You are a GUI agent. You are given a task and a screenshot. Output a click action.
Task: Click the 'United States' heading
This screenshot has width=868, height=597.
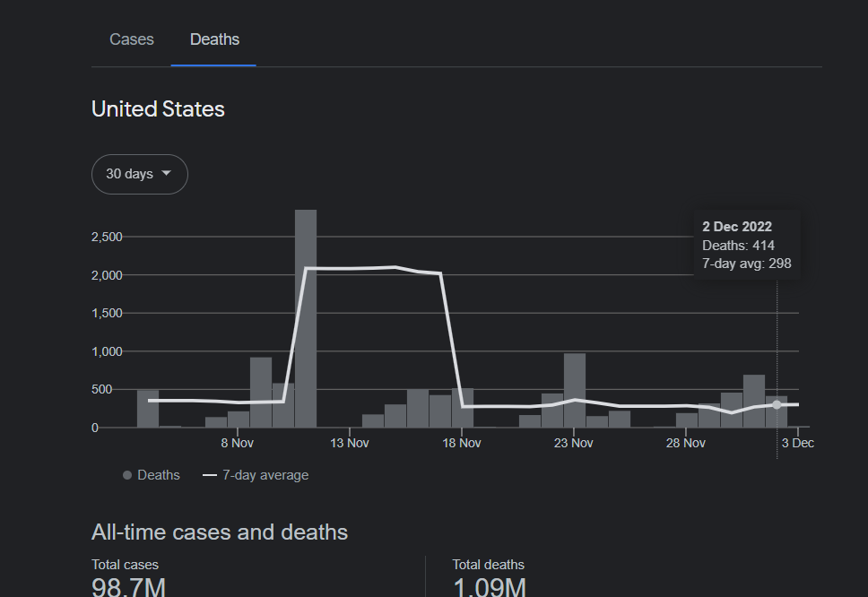(x=158, y=109)
